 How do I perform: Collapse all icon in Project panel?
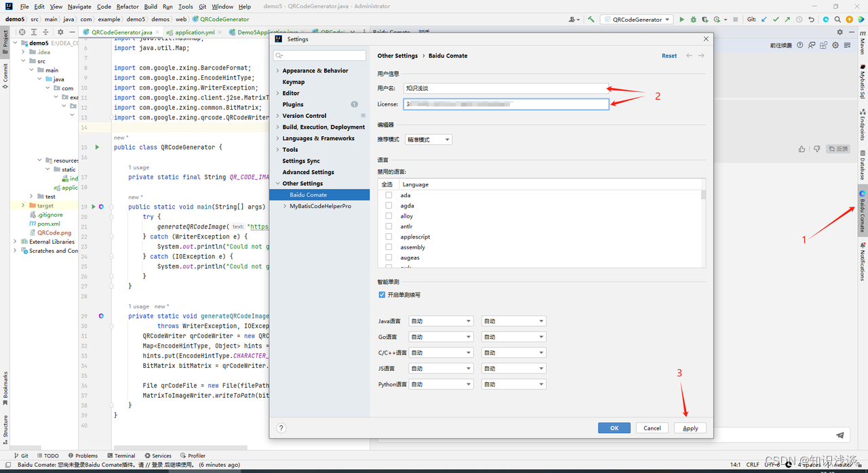coord(45,32)
